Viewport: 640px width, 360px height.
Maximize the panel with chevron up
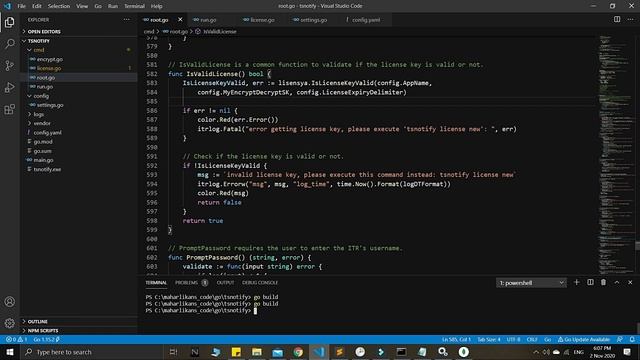617,282
